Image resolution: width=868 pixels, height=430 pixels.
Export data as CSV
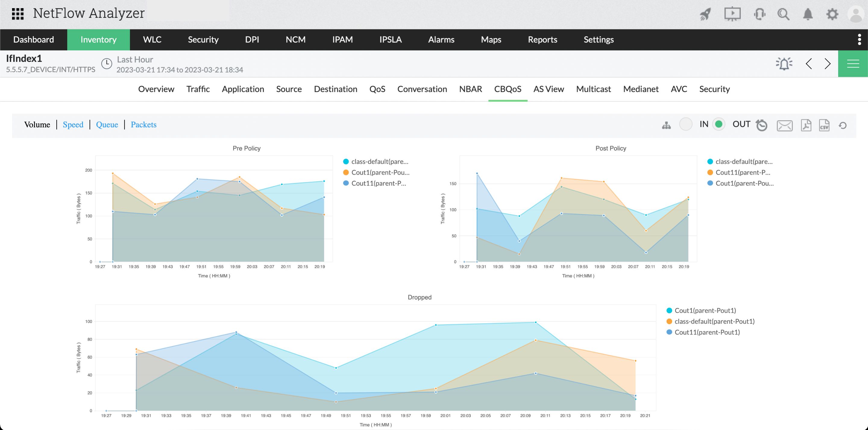pyautogui.click(x=824, y=125)
